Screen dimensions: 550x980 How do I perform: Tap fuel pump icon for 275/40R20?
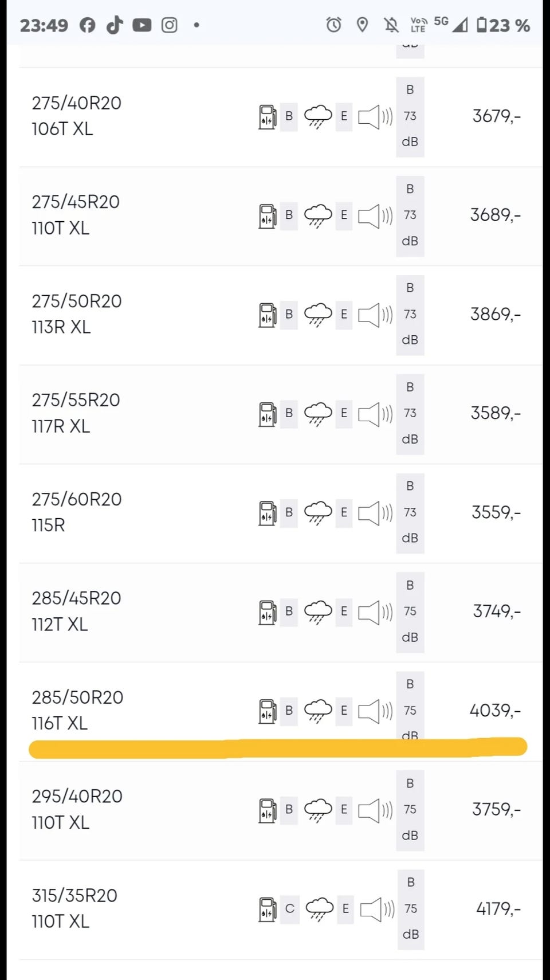click(x=267, y=116)
